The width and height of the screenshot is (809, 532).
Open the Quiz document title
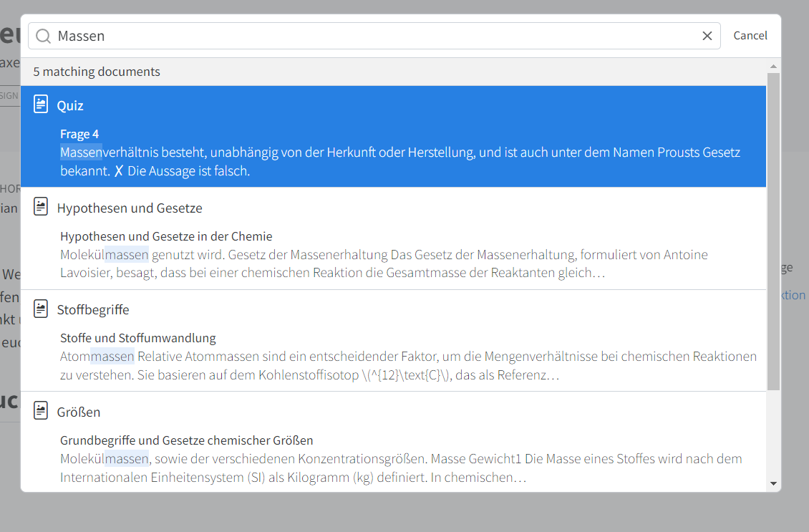(x=70, y=106)
